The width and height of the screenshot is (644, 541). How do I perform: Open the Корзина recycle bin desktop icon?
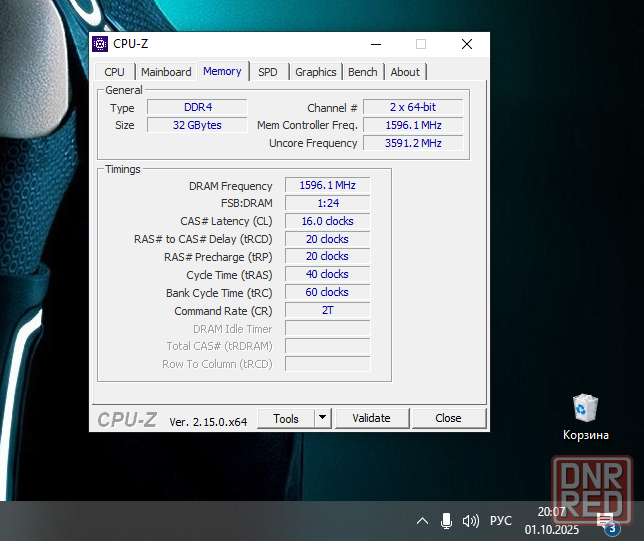coord(585,410)
